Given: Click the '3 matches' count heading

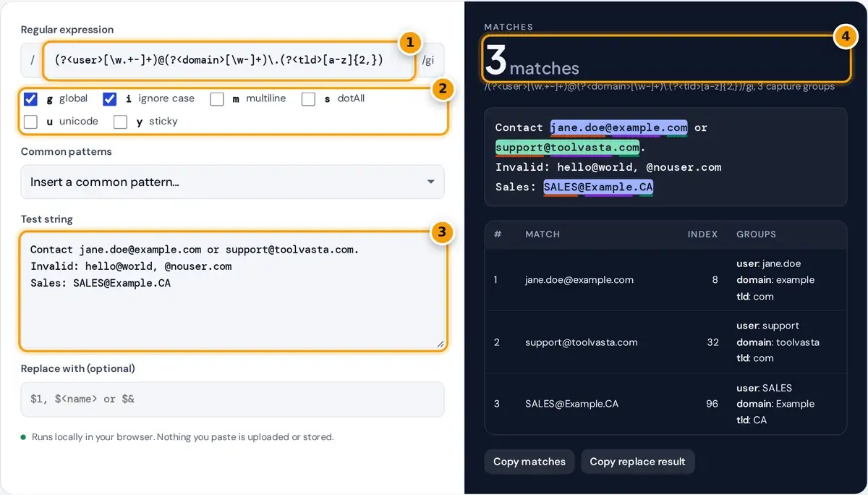Looking at the screenshot, I should 532,62.
